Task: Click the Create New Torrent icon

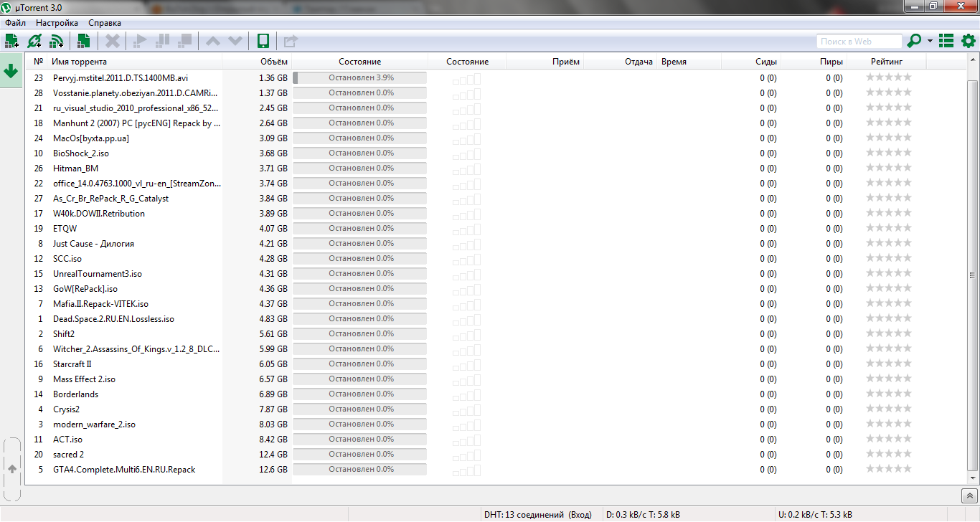Action: coord(83,41)
